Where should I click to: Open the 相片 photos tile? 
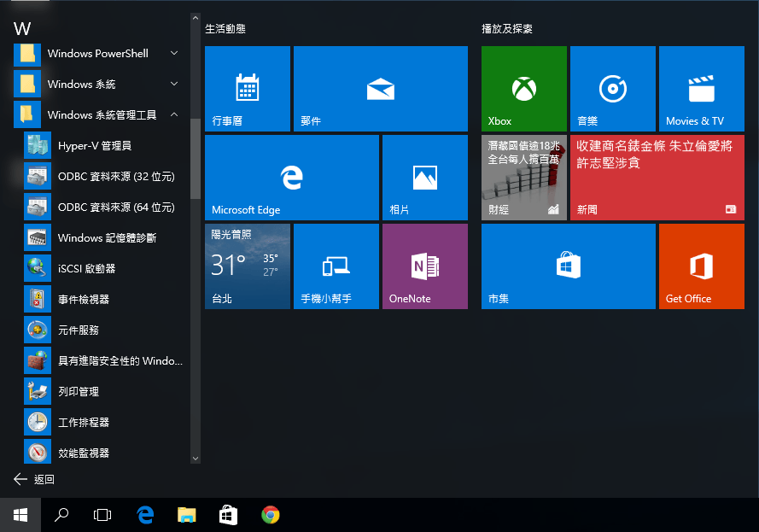pyautogui.click(x=425, y=178)
